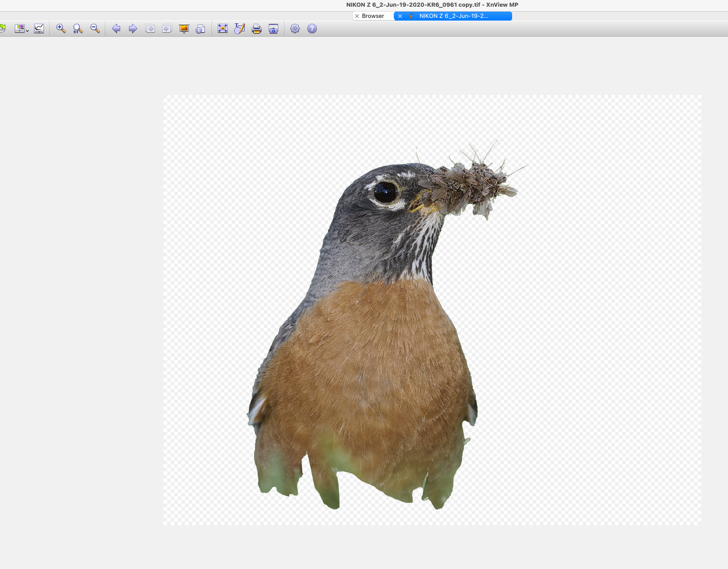Print the current image

(256, 29)
